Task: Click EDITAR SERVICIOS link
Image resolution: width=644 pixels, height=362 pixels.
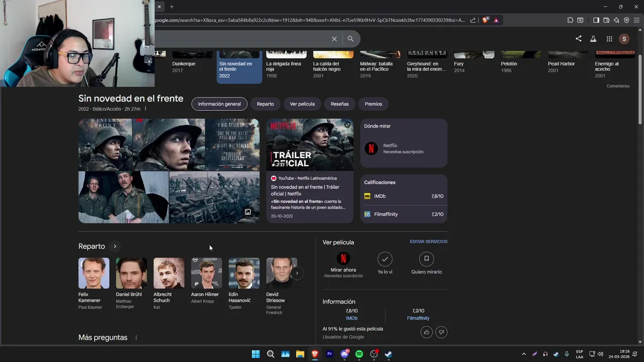Action: tap(429, 242)
